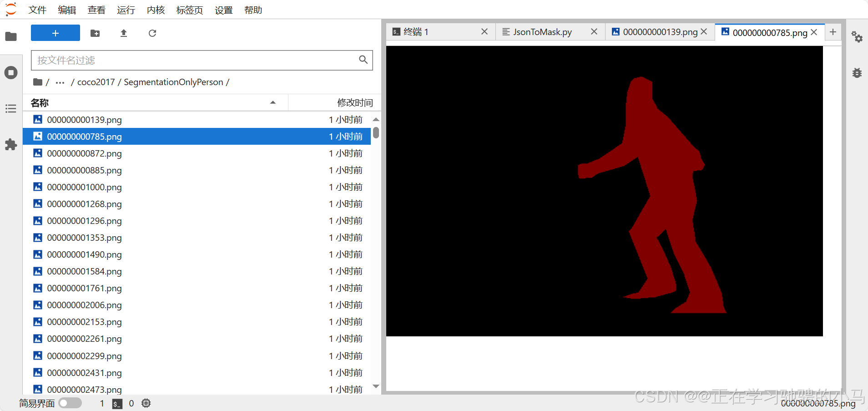Open the property inspector gears icon
The height and width of the screenshot is (411, 868).
coord(857,36)
